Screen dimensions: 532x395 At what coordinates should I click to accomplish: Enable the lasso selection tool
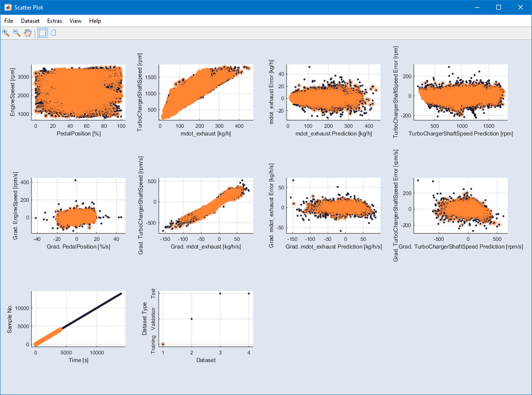tap(53, 33)
